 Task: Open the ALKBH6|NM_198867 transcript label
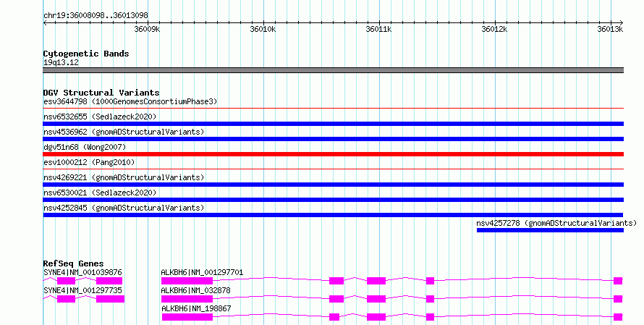pyautogui.click(x=195, y=308)
